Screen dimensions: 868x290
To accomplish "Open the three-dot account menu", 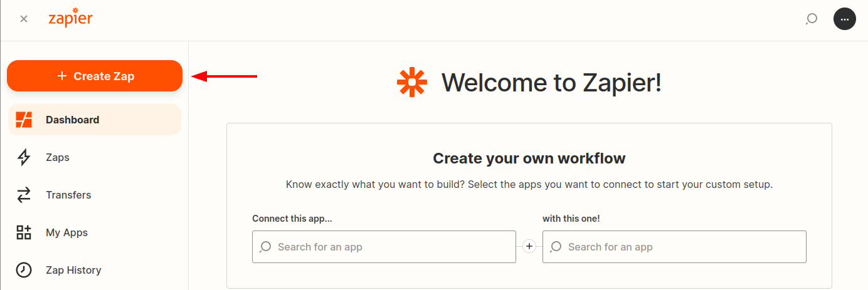I will (844, 19).
